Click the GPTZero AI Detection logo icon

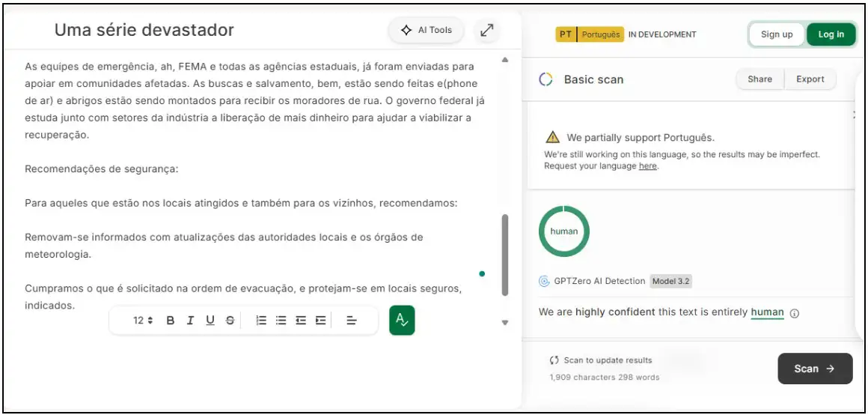(544, 281)
